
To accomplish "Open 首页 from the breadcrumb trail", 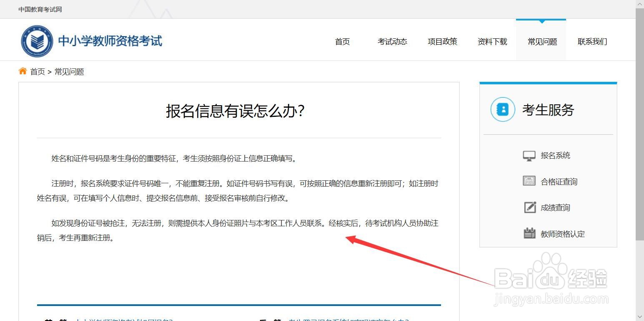I will [38, 71].
